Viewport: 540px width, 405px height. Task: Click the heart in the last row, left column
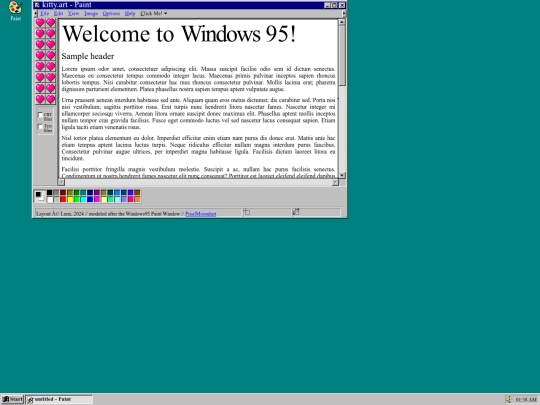pyautogui.click(x=40, y=100)
